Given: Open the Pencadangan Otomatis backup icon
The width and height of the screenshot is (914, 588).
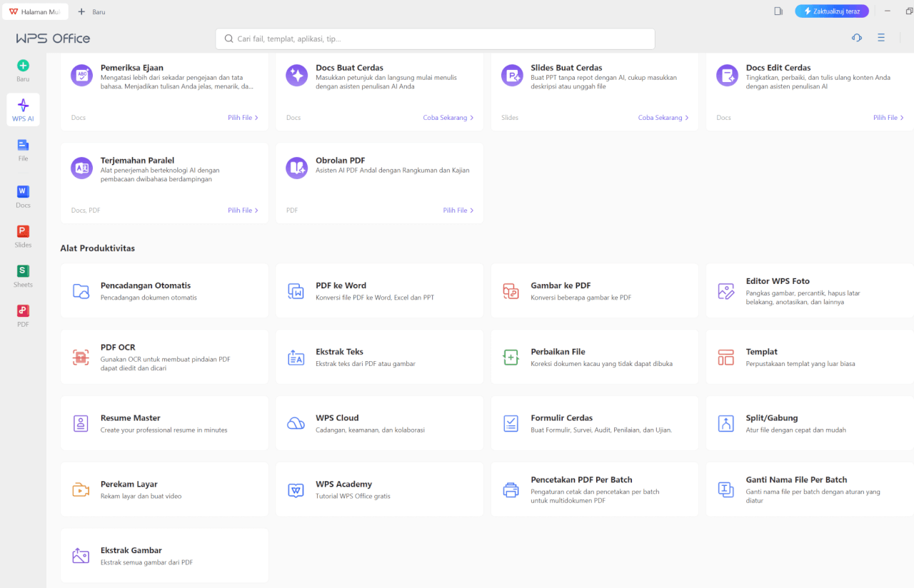Looking at the screenshot, I should click(81, 290).
